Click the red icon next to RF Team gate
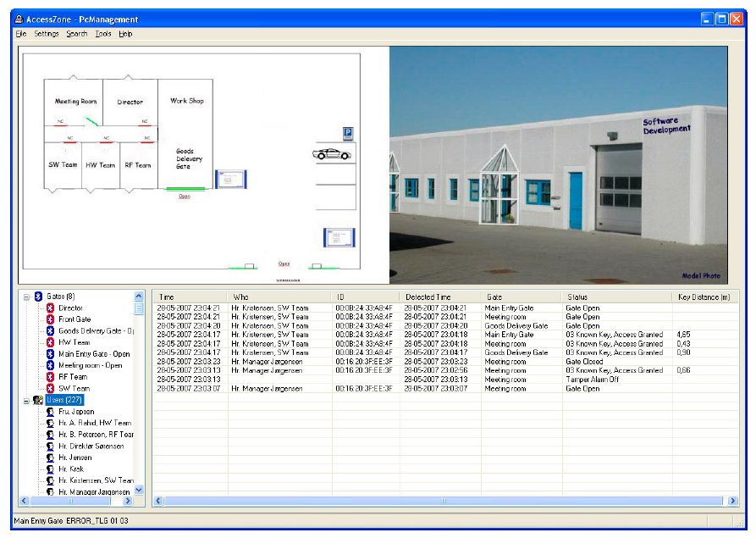This screenshot has height=538, width=756. (x=50, y=377)
